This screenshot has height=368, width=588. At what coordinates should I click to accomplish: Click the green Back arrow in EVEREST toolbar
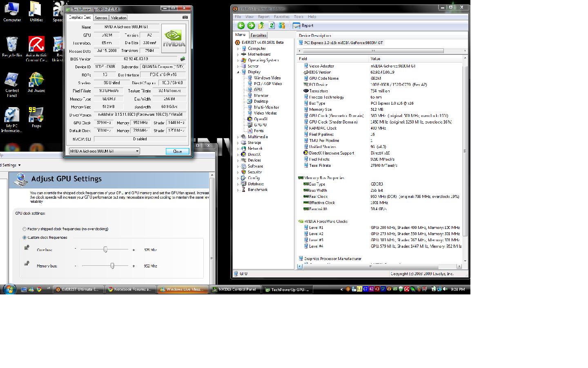(241, 26)
